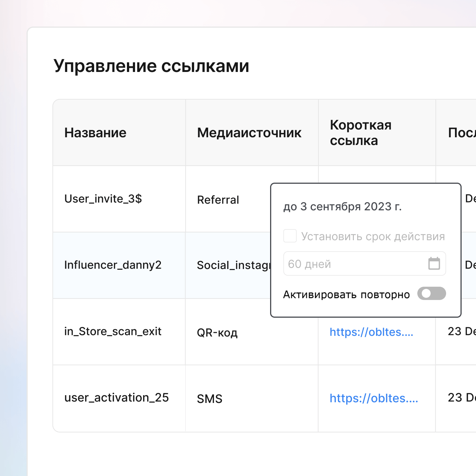
Task: Click the "Название" column header
Action: click(x=95, y=133)
